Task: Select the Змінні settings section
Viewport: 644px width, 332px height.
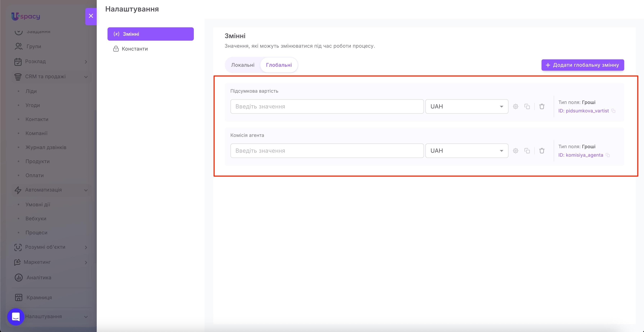Action: pyautogui.click(x=150, y=34)
